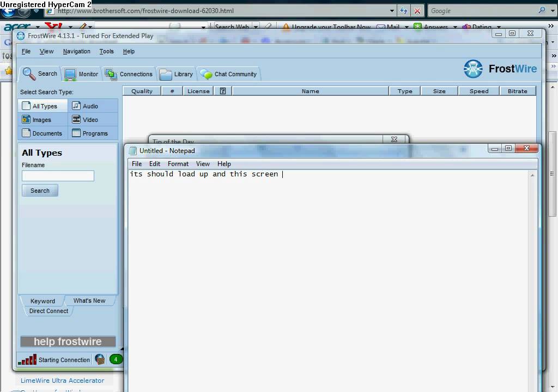Switch to the Monitor tab

pos(82,74)
